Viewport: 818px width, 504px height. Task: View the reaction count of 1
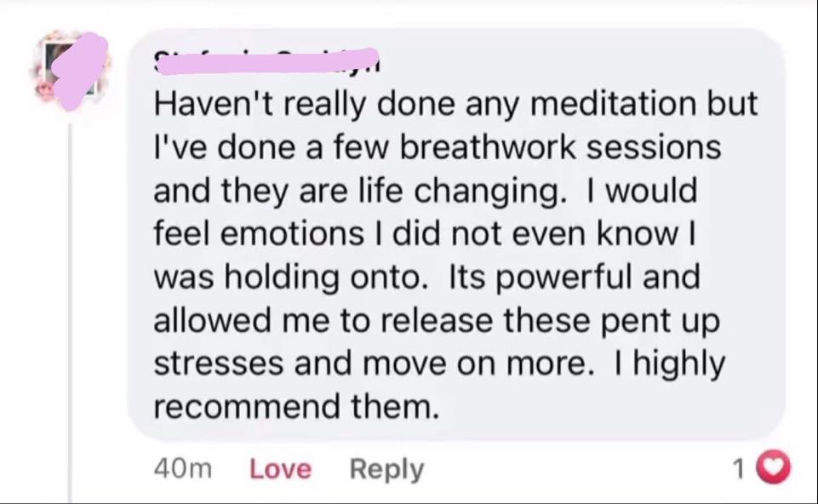[739, 467]
